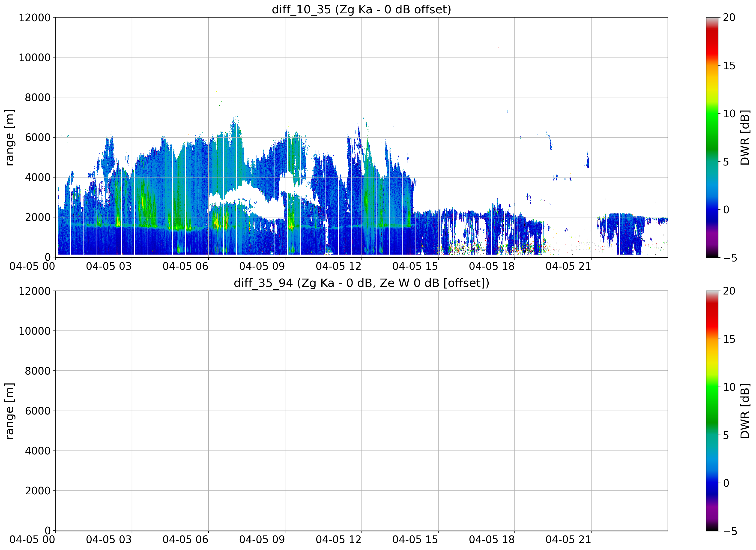Viewport: 756px width, 550px height.
Task: Click the 10 dB tick on diff_10_35 colorbar
Action: pos(729,114)
